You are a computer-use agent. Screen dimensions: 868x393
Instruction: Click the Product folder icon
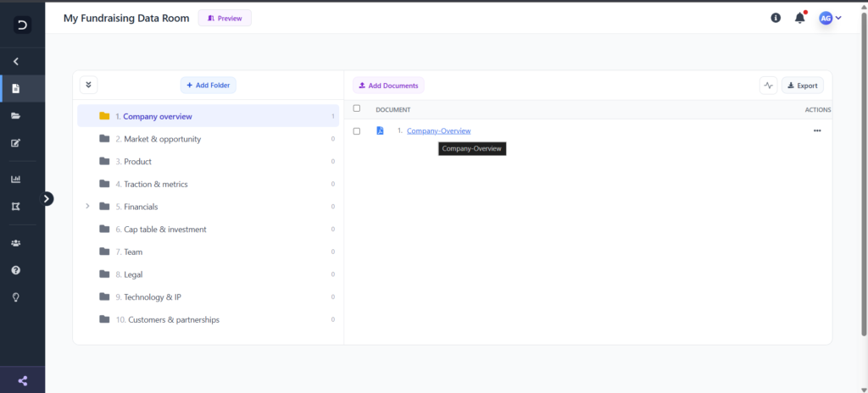pos(104,161)
